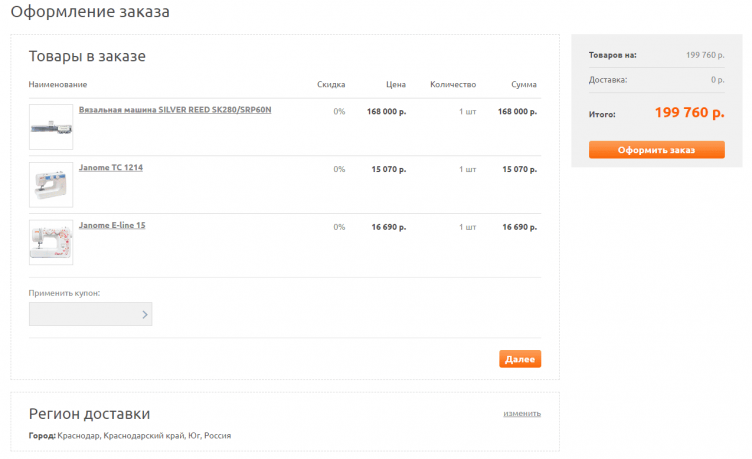Viewport: 752px width, 459px height.
Task: Click the Город Краснодар address text
Action: 130,436
